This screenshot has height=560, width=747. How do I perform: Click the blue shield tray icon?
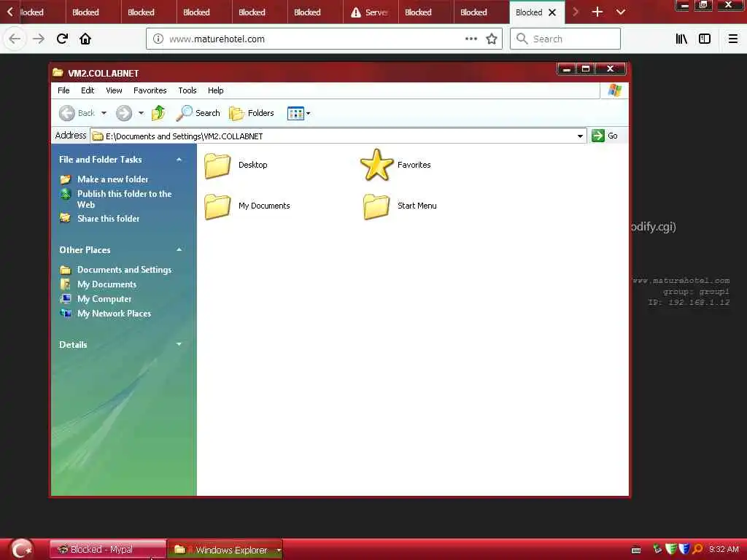pos(684,549)
